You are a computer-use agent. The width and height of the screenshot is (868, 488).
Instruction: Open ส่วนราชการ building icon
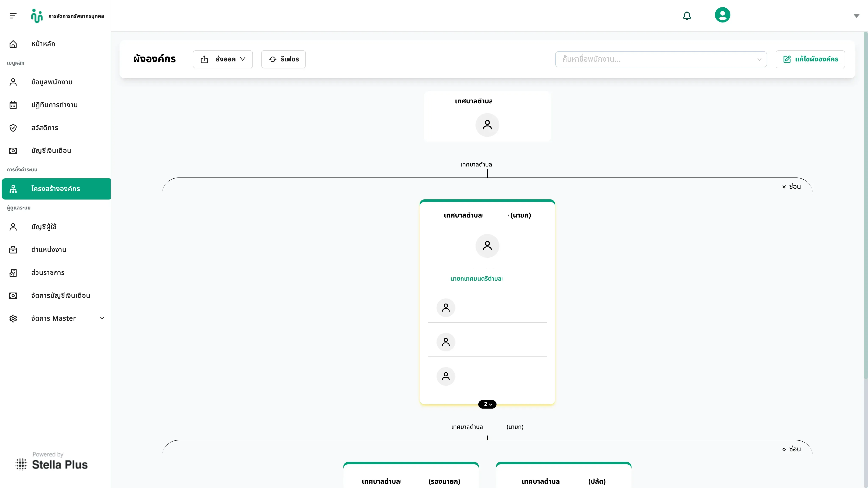pos(13,273)
